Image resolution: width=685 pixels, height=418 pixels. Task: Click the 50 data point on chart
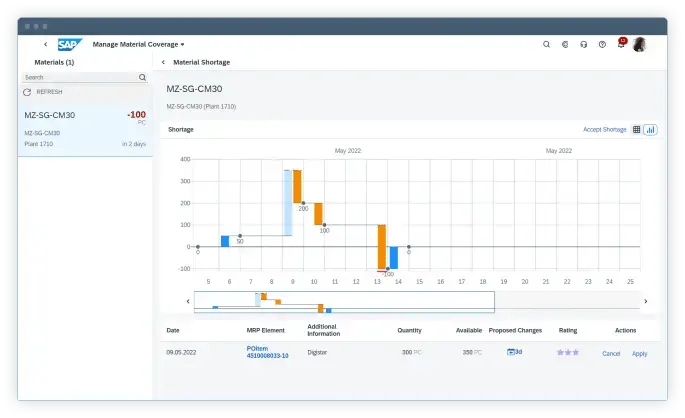tap(240, 236)
